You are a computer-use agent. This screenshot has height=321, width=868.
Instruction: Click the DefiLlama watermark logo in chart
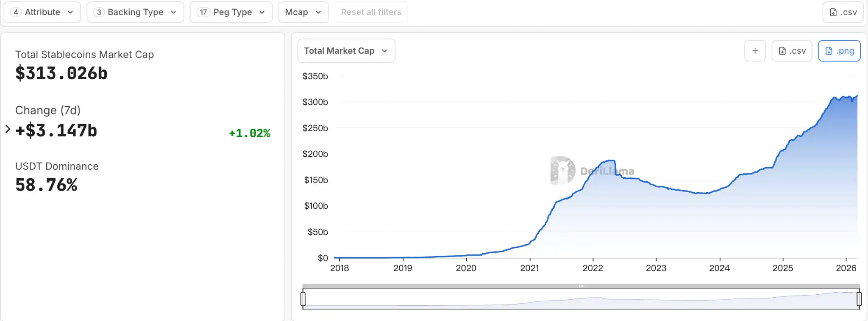click(563, 171)
